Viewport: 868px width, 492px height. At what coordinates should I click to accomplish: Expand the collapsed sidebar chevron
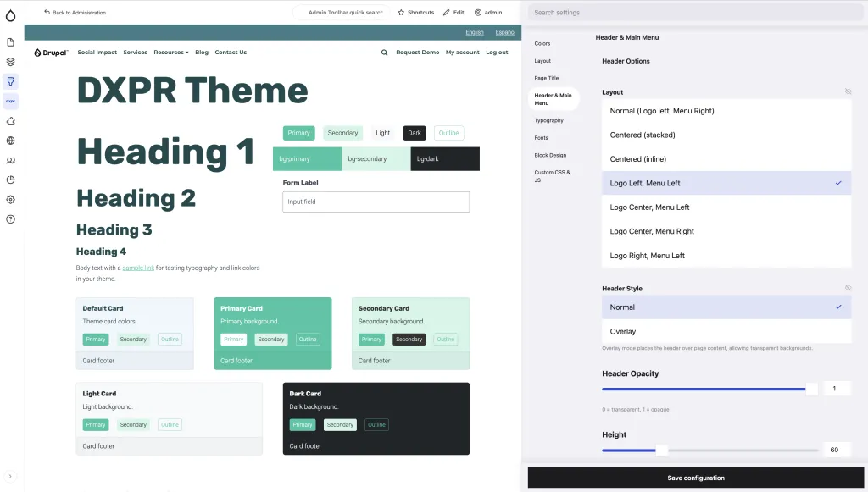(10, 475)
